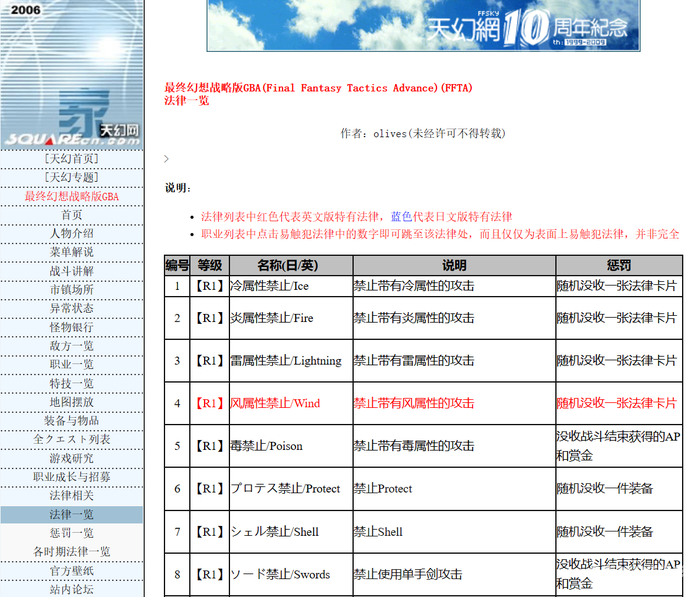Open 人物介绍 sidebar item
This screenshot has height=597, width=700.
point(71,234)
